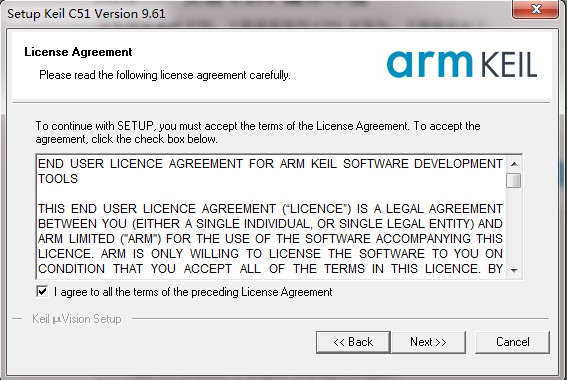Image resolution: width=567 pixels, height=380 pixels.
Task: Cancel the Keil C51 setup
Action: [512, 342]
